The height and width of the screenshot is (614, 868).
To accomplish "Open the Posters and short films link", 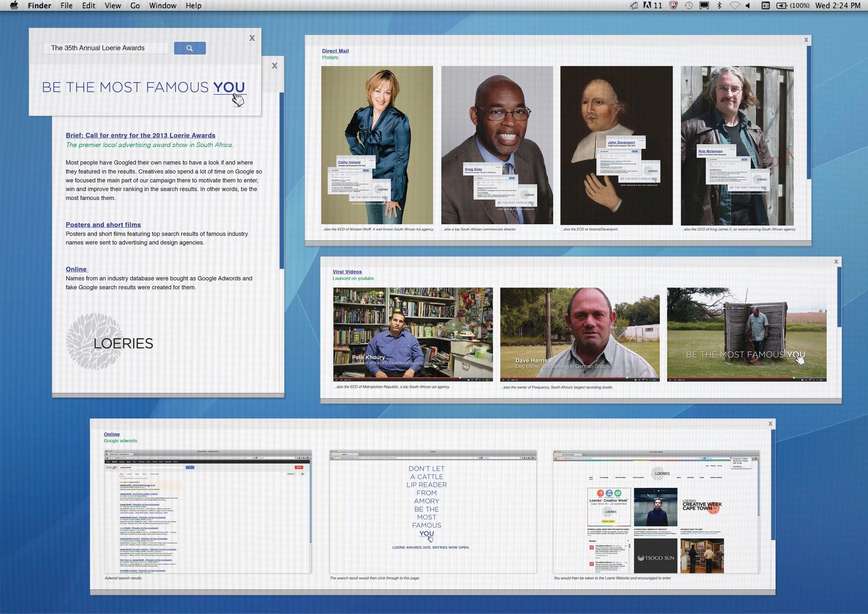I will [103, 225].
